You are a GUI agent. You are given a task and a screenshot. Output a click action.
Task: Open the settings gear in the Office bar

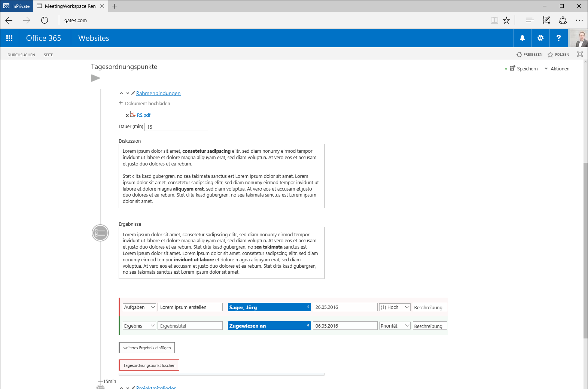pyautogui.click(x=540, y=38)
